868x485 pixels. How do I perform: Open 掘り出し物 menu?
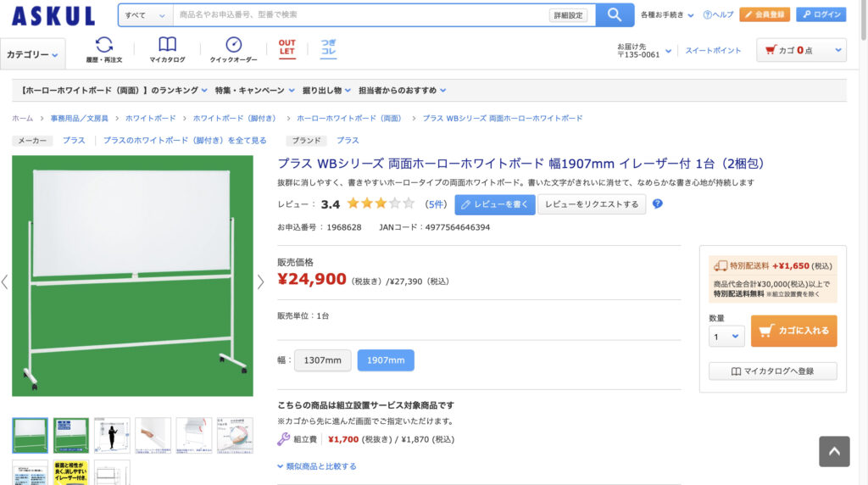pyautogui.click(x=326, y=90)
